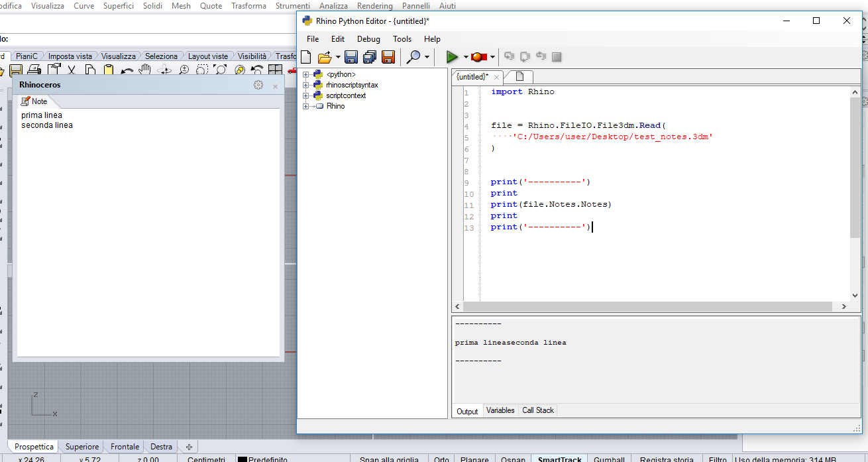Open the dropdown arrow next to Open icon
868x462 pixels.
[338, 57]
